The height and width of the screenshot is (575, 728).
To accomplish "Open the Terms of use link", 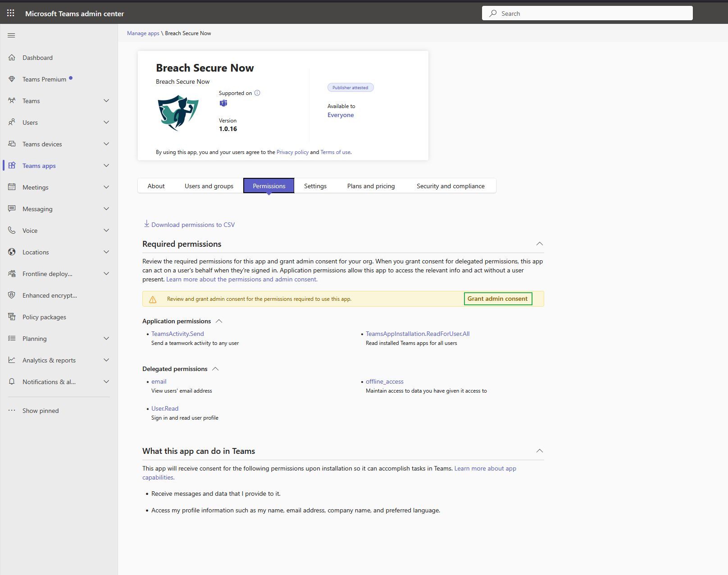I will [336, 152].
